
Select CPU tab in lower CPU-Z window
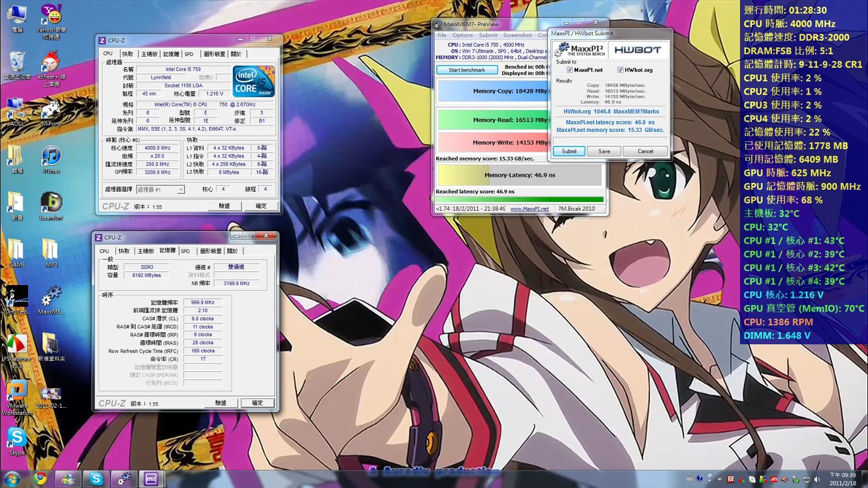click(x=104, y=251)
